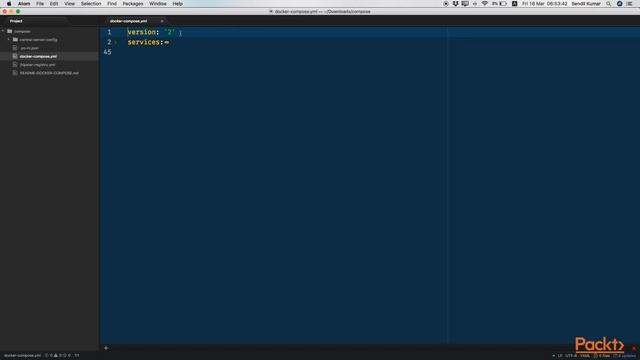Screen dimensions: 640x360
Task: Click the YAML grammar selector
Action: pos(585,356)
